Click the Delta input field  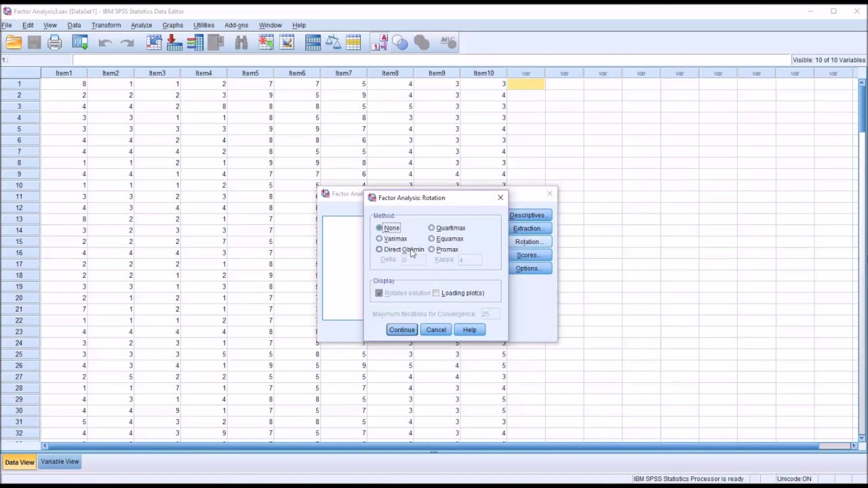click(x=412, y=260)
